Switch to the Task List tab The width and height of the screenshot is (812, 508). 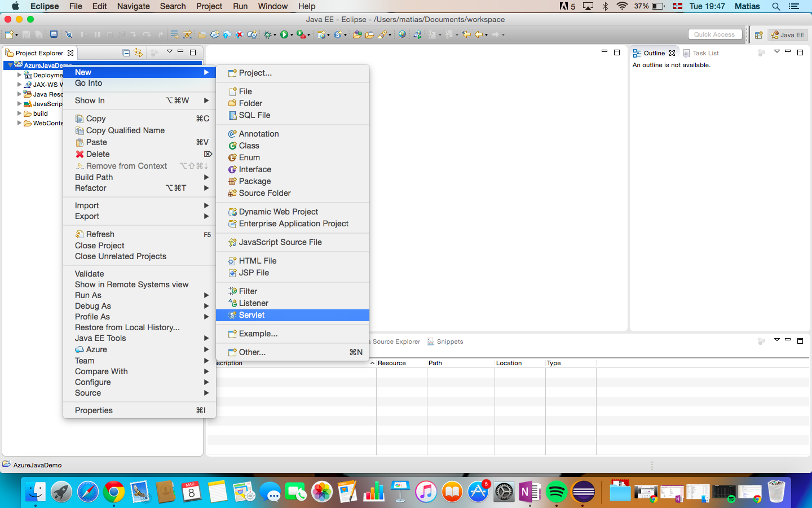click(701, 53)
